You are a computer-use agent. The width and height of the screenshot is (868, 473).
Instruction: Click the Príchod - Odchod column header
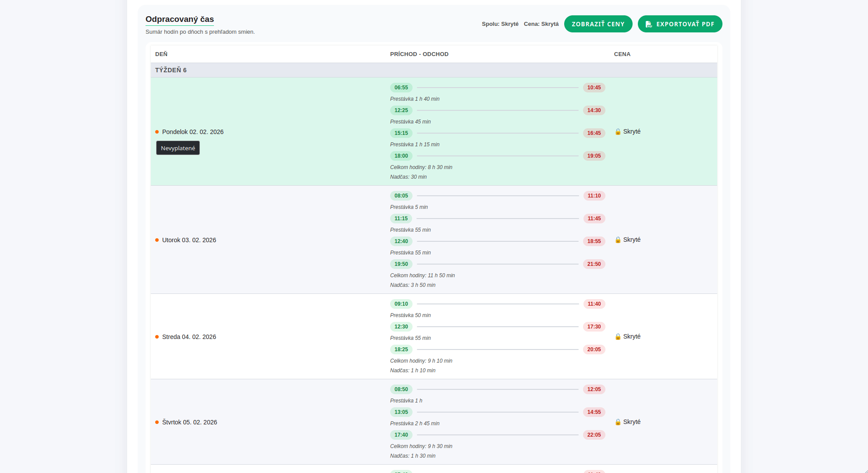(419, 54)
